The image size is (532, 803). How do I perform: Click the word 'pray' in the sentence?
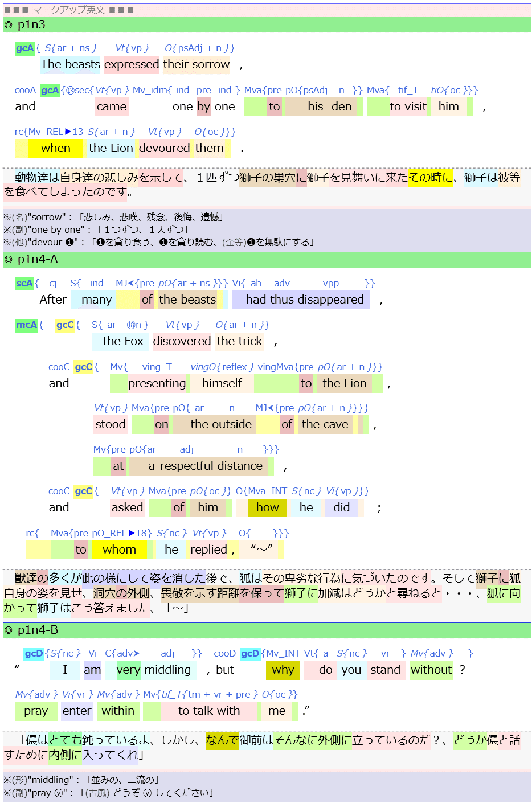tap(36, 711)
